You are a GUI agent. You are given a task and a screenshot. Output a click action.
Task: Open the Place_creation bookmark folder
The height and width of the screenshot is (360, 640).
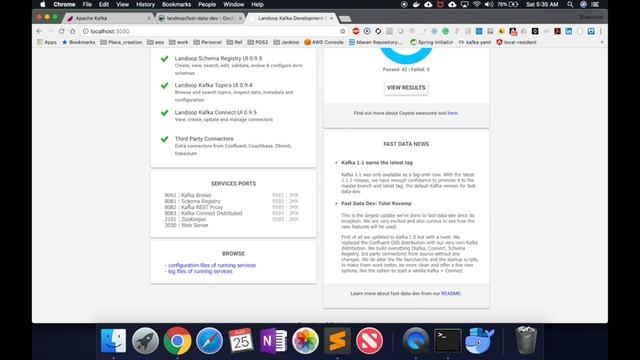click(121, 42)
